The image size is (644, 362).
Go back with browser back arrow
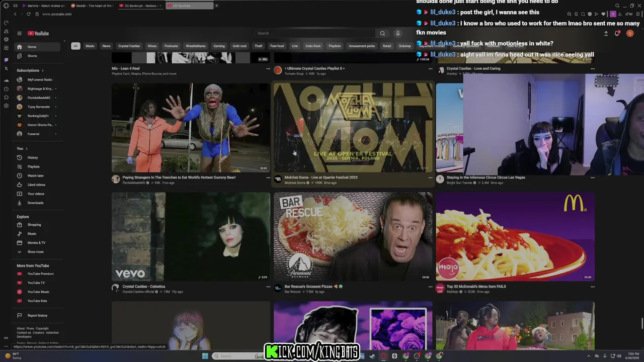coord(15,14)
